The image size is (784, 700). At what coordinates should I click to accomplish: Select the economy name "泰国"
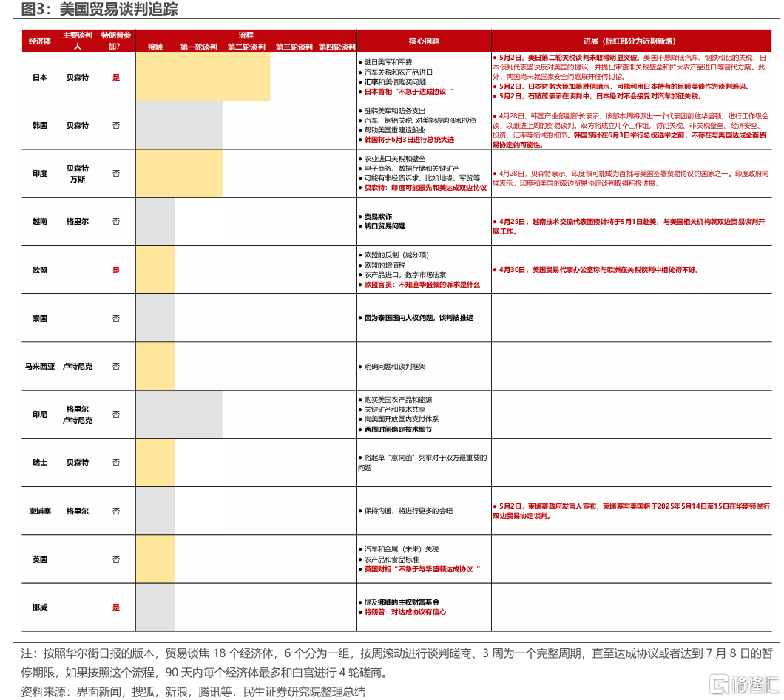(x=40, y=319)
